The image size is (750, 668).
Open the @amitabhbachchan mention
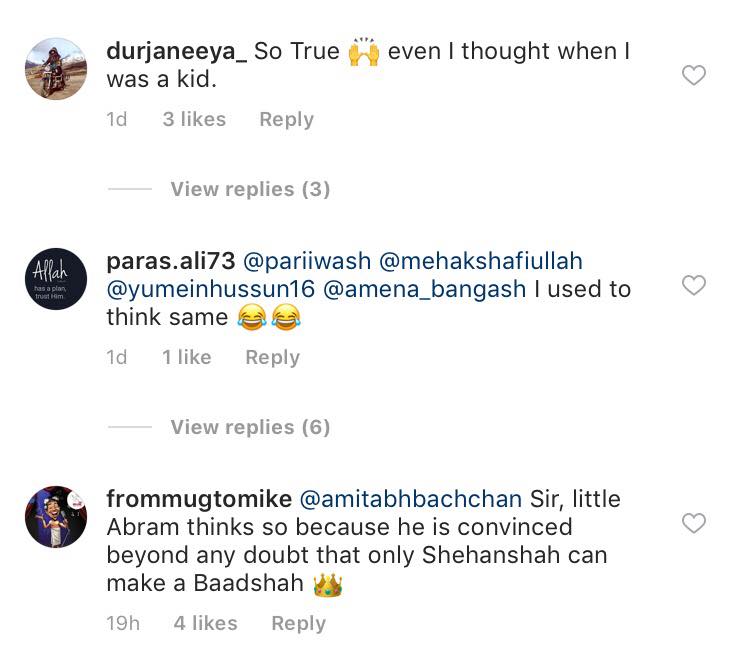pyautogui.click(x=411, y=499)
